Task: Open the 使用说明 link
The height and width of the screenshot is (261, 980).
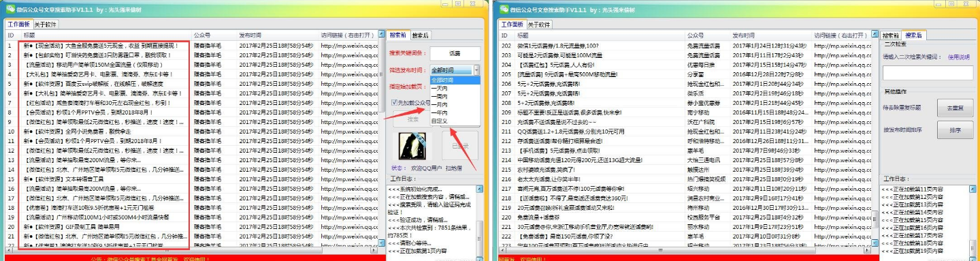Action: tap(958, 57)
